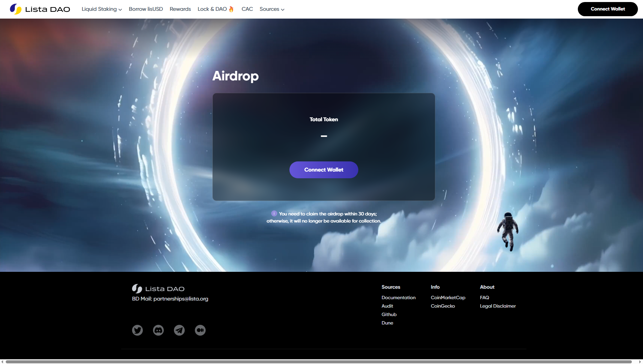Screen dimensions: 643x364
Task: Select the CAC navigation item
Action: [247, 9]
